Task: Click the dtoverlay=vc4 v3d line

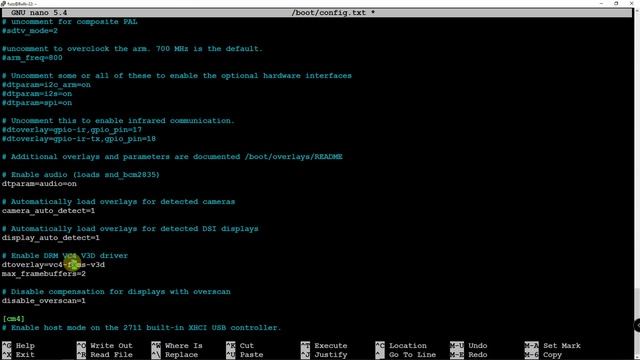Action: (x=53, y=264)
